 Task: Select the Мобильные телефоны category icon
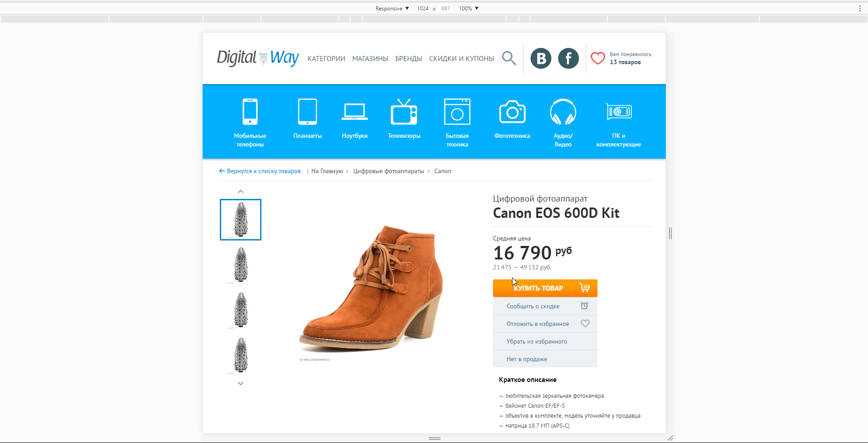250,111
